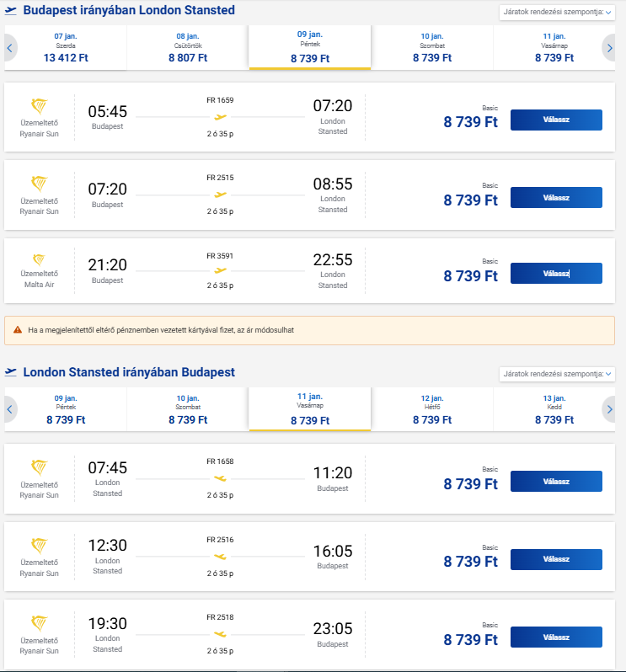626x672 pixels.
Task: Show later outbound dates with right arrow
Action: pos(609,48)
